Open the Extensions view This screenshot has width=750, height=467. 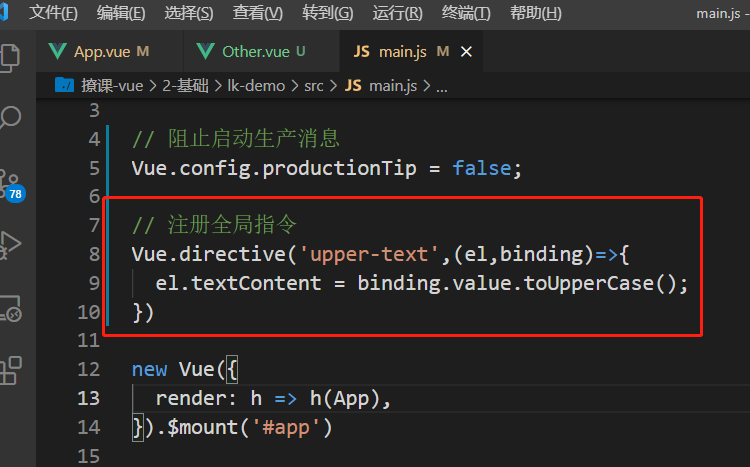tap(10, 370)
